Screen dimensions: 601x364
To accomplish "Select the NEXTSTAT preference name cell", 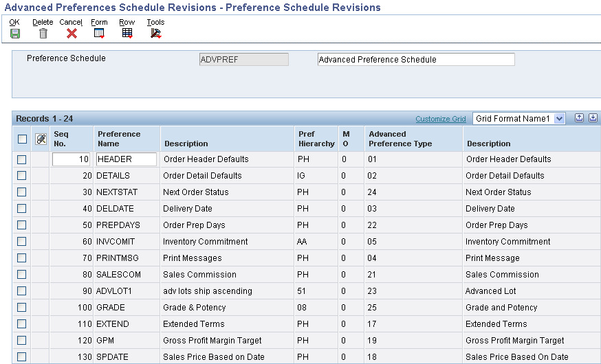I will click(127, 192).
